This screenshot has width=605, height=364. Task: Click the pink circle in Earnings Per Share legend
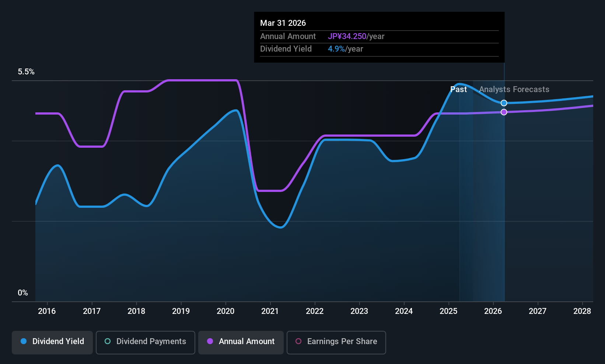click(298, 341)
